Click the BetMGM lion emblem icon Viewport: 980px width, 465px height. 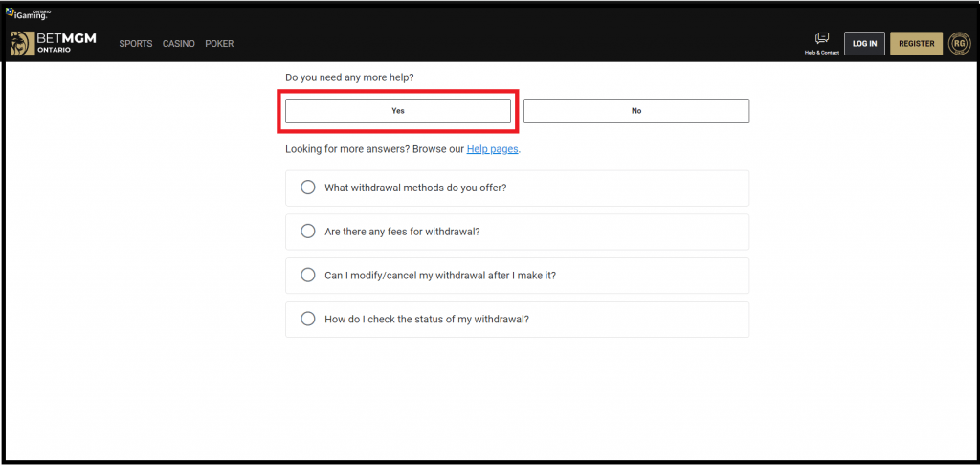[x=22, y=43]
